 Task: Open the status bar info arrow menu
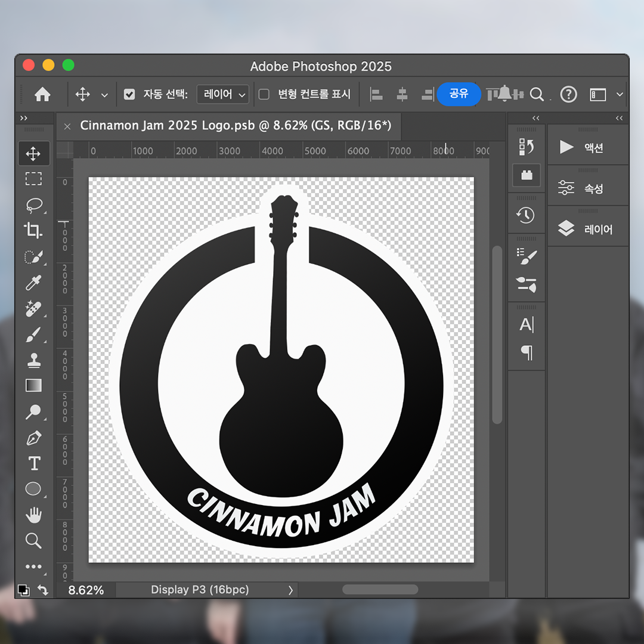(x=291, y=590)
